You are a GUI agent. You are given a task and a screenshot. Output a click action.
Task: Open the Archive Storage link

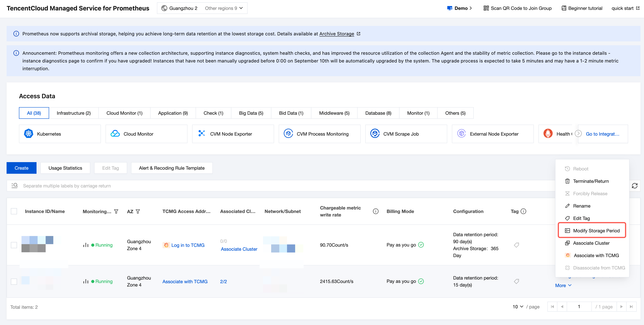[x=336, y=34]
